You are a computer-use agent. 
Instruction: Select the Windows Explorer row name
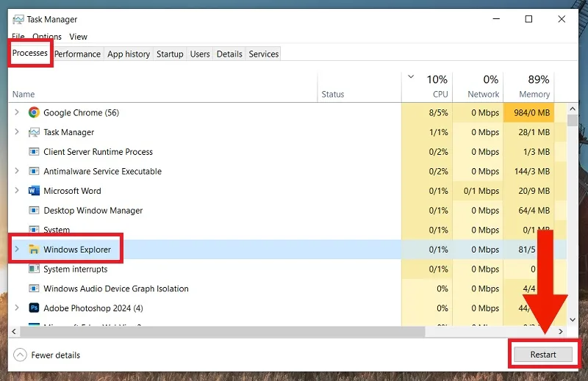pos(77,250)
